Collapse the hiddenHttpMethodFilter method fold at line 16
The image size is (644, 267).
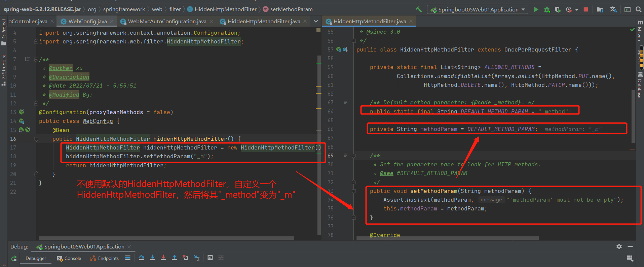click(36, 139)
